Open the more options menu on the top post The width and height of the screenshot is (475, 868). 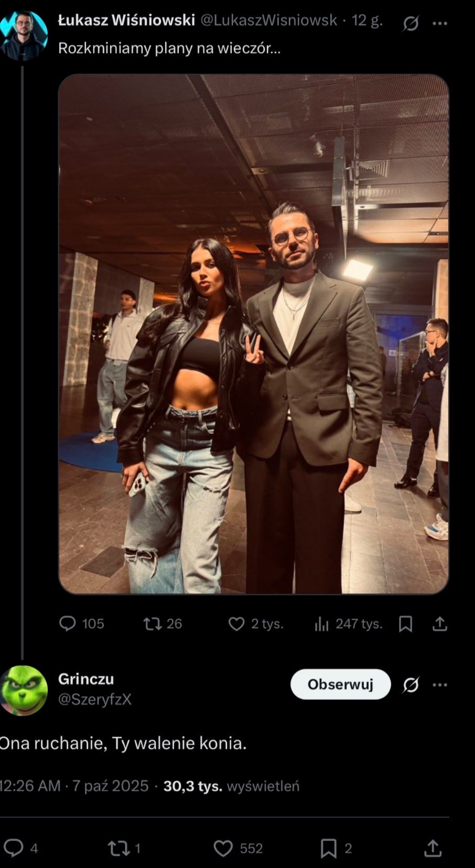(x=440, y=23)
